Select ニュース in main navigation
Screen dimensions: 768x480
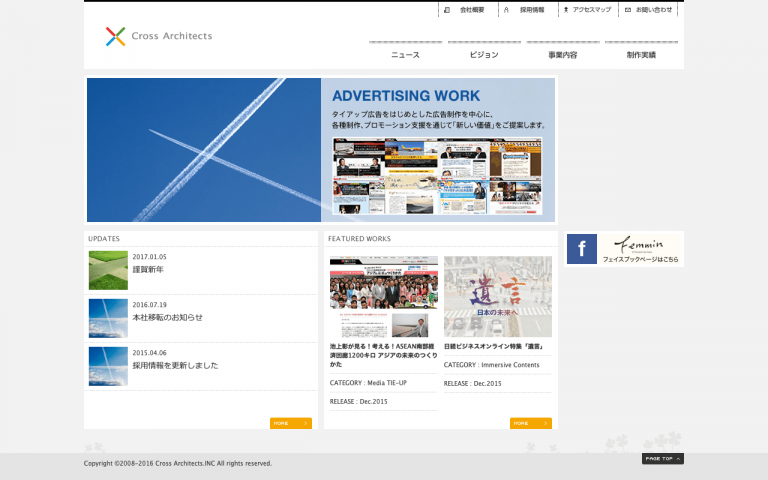point(406,54)
